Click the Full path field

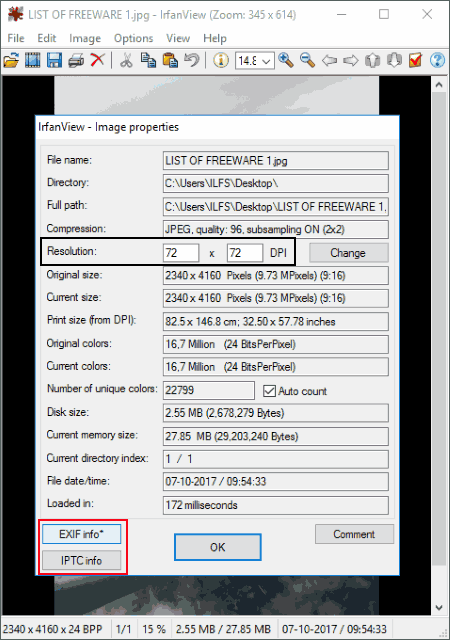(276, 207)
